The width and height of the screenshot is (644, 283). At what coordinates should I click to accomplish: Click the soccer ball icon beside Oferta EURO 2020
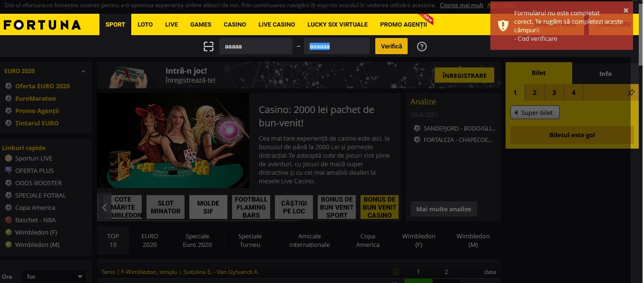click(x=8, y=86)
